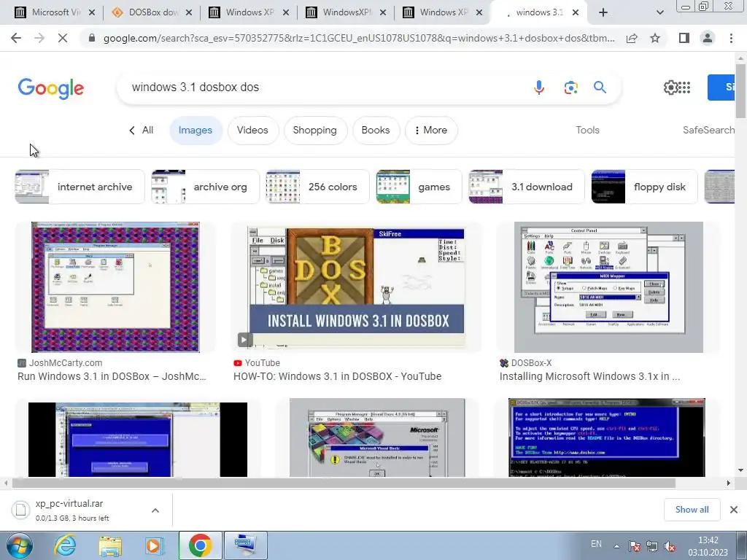This screenshot has height=560, width=747.
Task: Refine search with 256 colors chip
Action: [318, 187]
